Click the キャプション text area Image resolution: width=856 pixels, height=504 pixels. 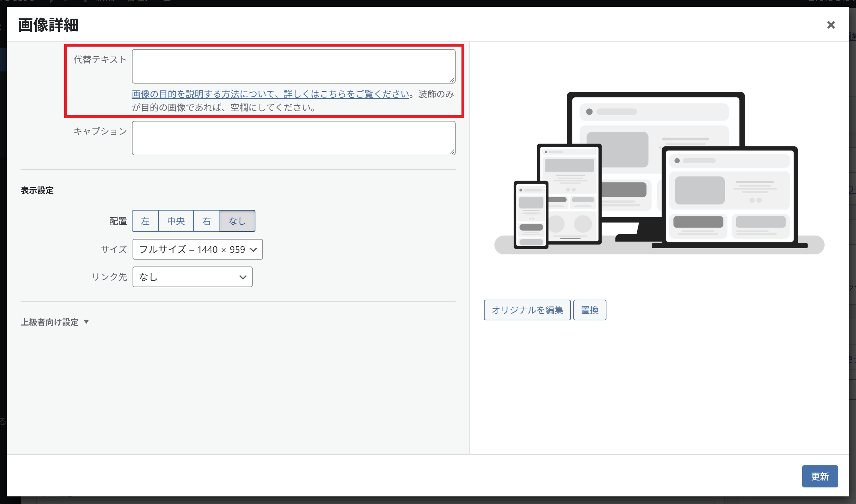pyautogui.click(x=293, y=138)
